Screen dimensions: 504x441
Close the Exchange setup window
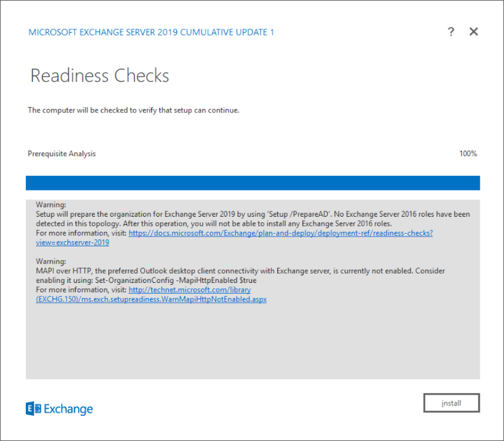coord(473,32)
